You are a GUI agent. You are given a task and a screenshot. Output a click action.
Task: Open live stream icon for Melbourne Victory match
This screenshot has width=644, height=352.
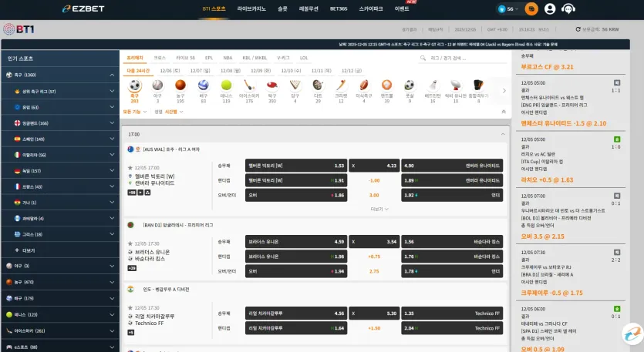140,193
